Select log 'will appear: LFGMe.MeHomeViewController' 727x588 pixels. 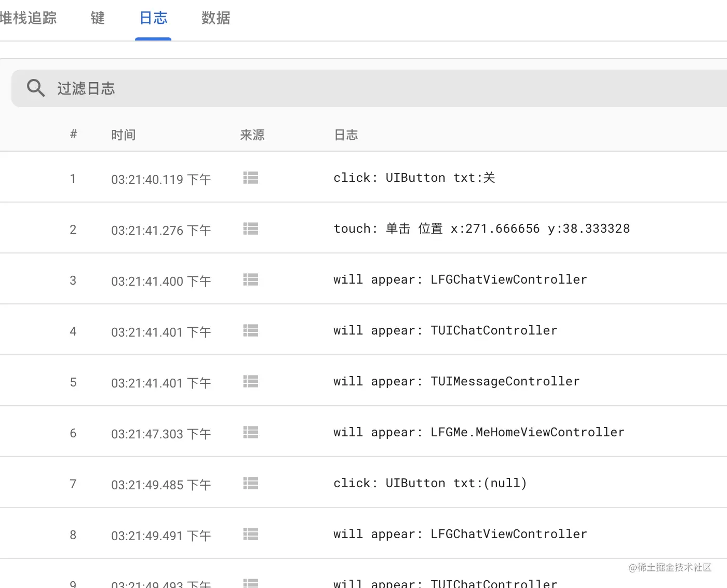(x=479, y=432)
